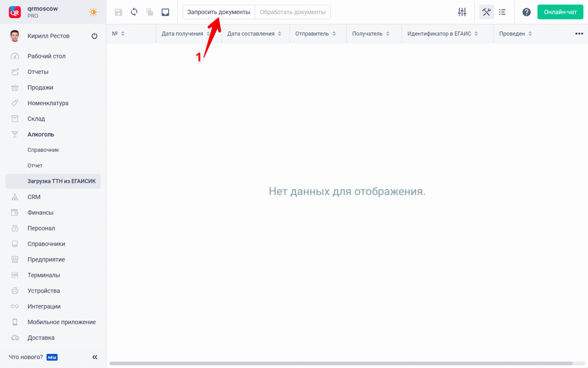
Task: Open table three-dots column menu
Action: click(579, 33)
